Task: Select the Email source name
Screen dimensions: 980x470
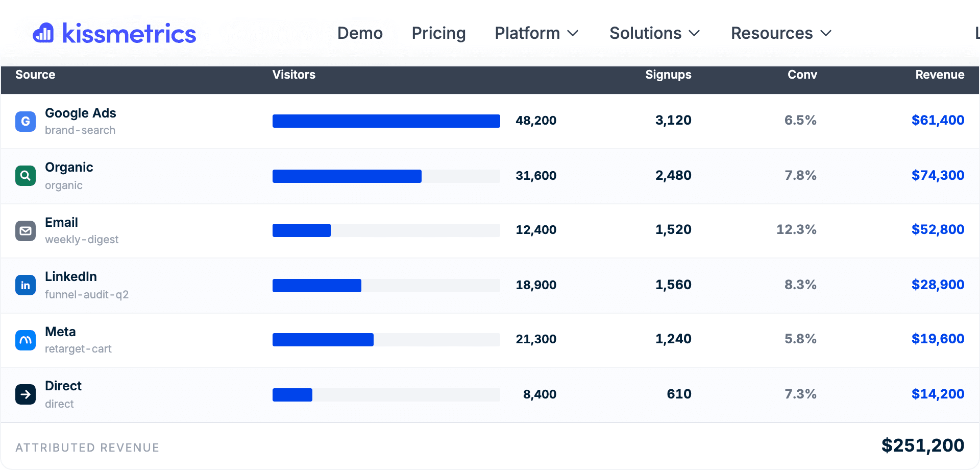Action: pos(61,222)
